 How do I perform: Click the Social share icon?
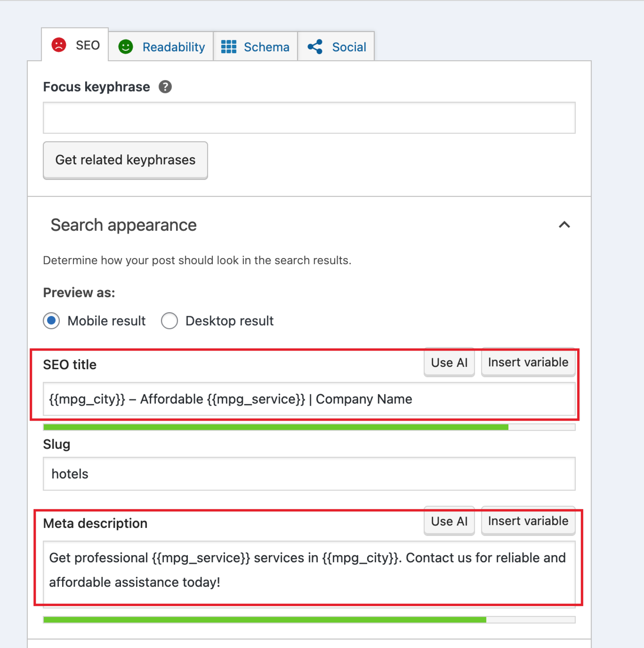[315, 47]
